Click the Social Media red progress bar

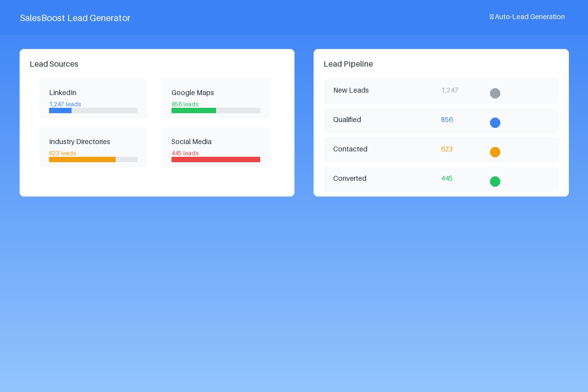click(216, 160)
